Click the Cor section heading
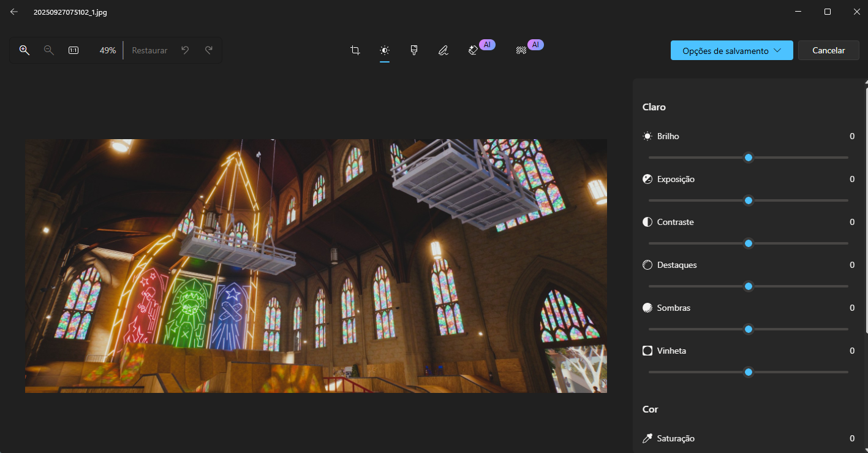This screenshot has height=453, width=868. [x=650, y=409]
